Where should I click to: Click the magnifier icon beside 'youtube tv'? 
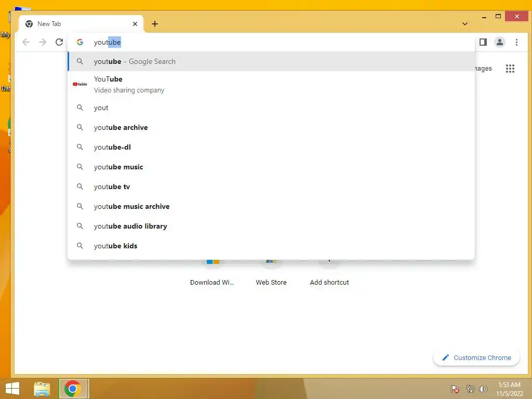click(x=79, y=187)
